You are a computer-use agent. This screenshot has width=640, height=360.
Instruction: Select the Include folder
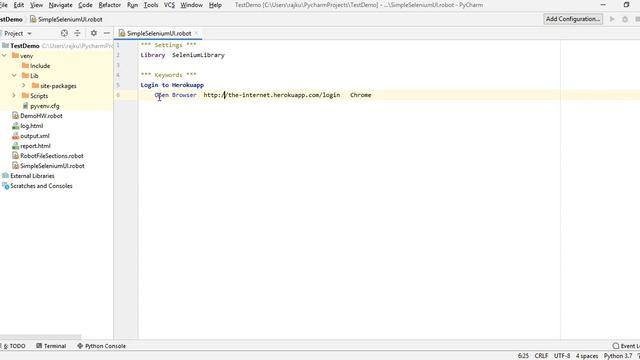pos(40,66)
